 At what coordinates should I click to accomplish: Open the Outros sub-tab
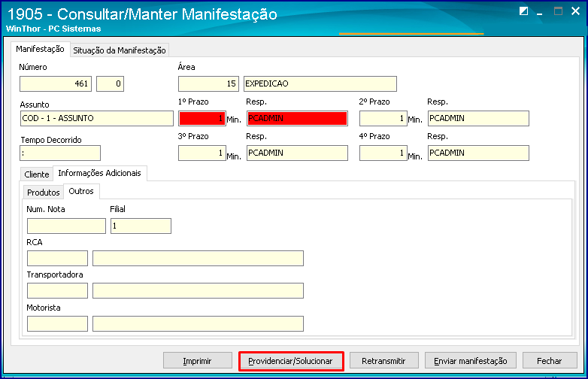(81, 191)
